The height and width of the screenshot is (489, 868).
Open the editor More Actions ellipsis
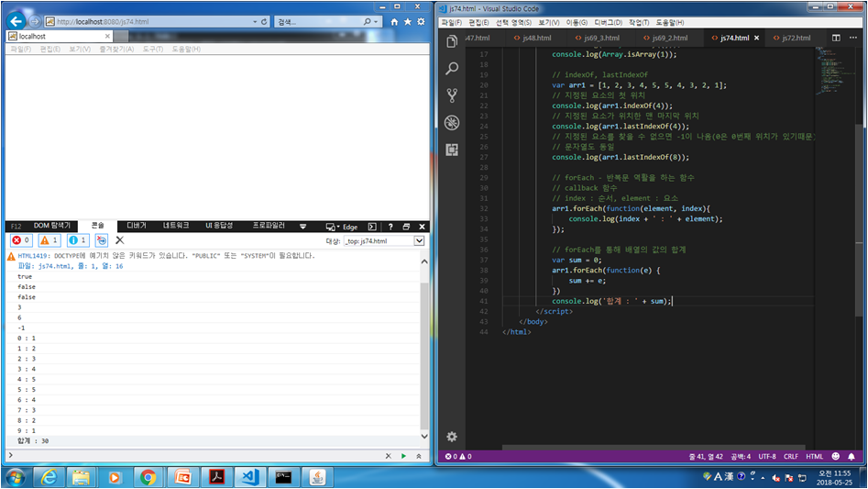(x=853, y=38)
